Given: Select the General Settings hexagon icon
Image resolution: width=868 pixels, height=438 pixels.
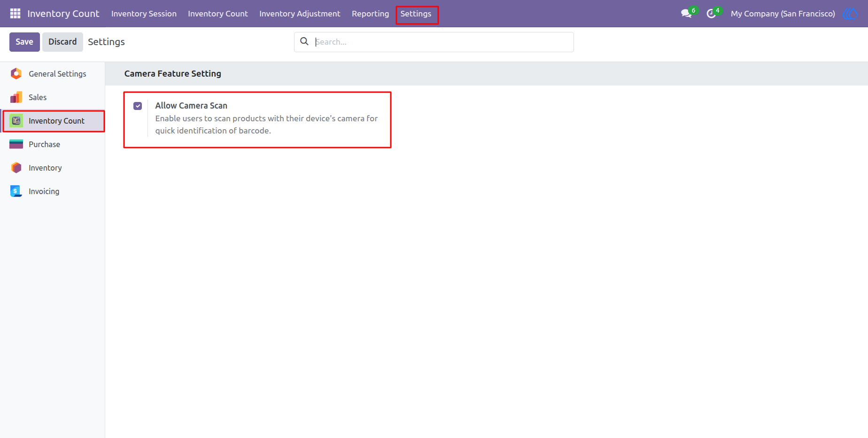Looking at the screenshot, I should 16,74.
